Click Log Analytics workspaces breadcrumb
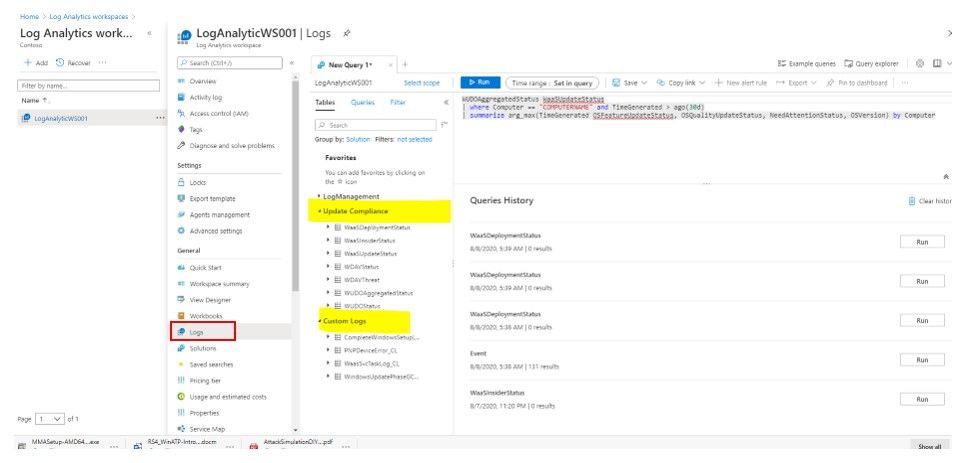975x463 pixels. click(88, 17)
